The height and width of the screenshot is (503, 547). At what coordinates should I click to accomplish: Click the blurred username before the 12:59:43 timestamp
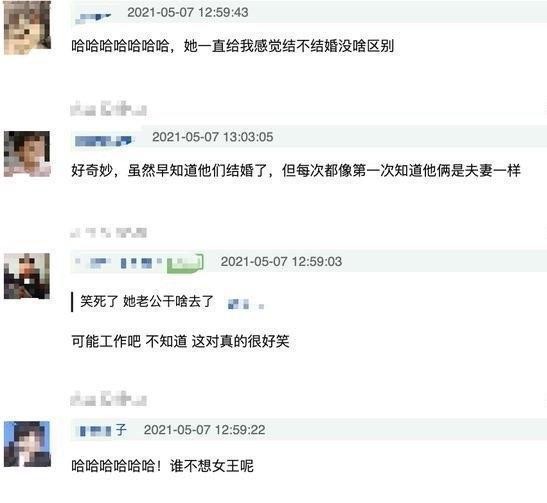(93, 17)
